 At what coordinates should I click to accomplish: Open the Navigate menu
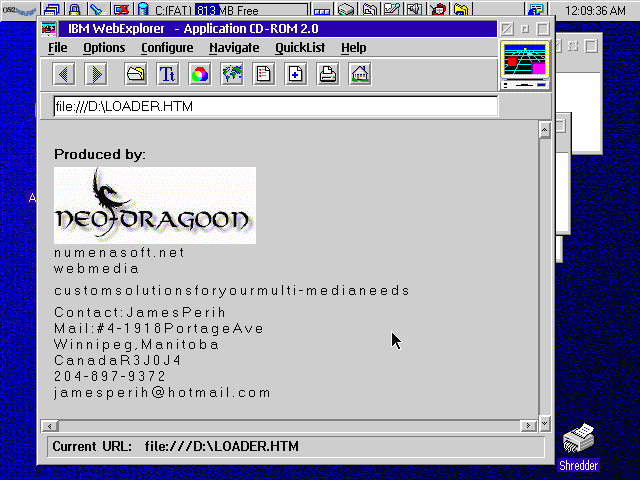(x=234, y=48)
